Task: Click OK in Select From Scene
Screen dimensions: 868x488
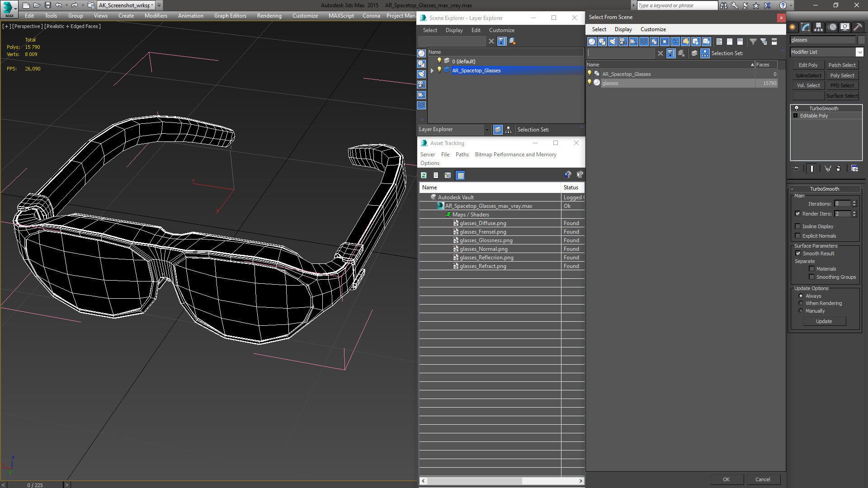Action: 726,479
